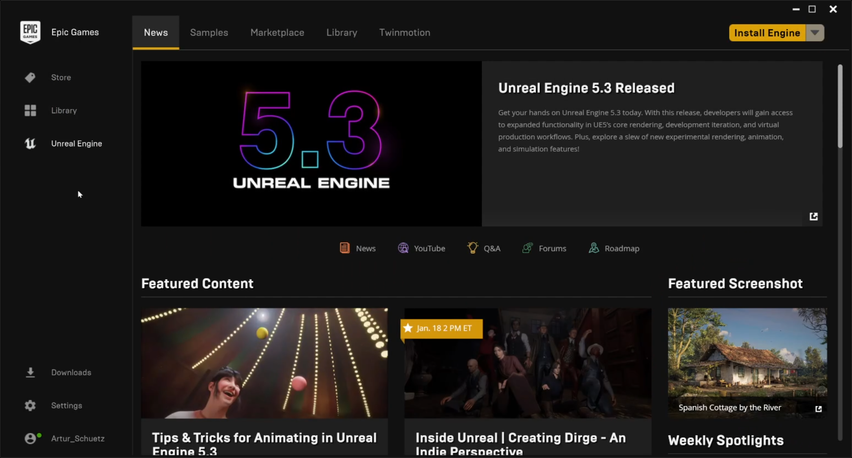
Task: Click the Featured Content heading
Action: click(x=197, y=284)
